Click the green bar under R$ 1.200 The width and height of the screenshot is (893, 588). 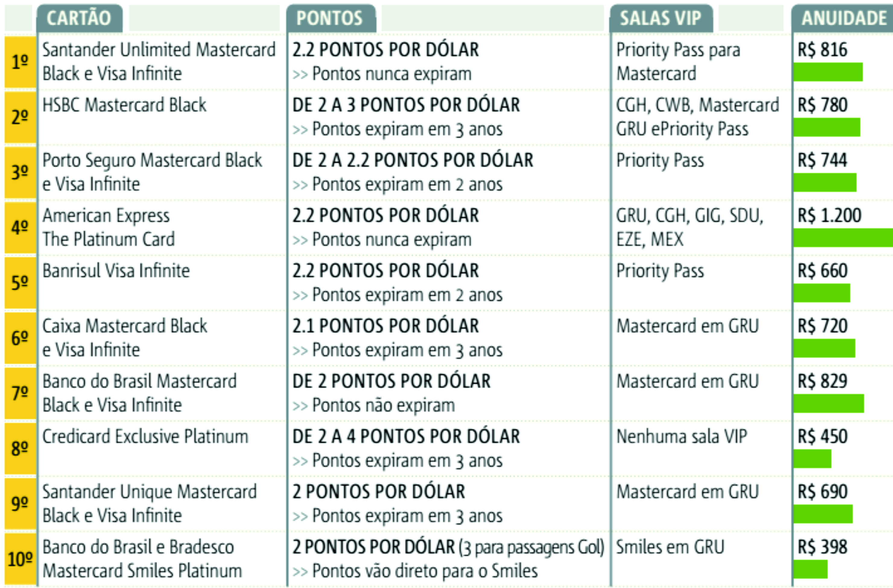pyautogui.click(x=843, y=238)
